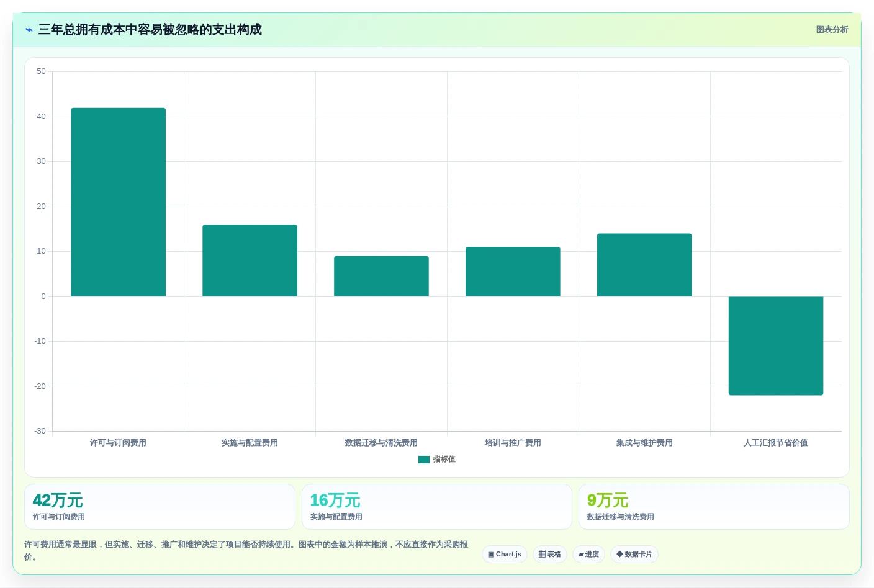874x588 pixels.
Task: Select the 表格 tag chip
Action: (550, 554)
